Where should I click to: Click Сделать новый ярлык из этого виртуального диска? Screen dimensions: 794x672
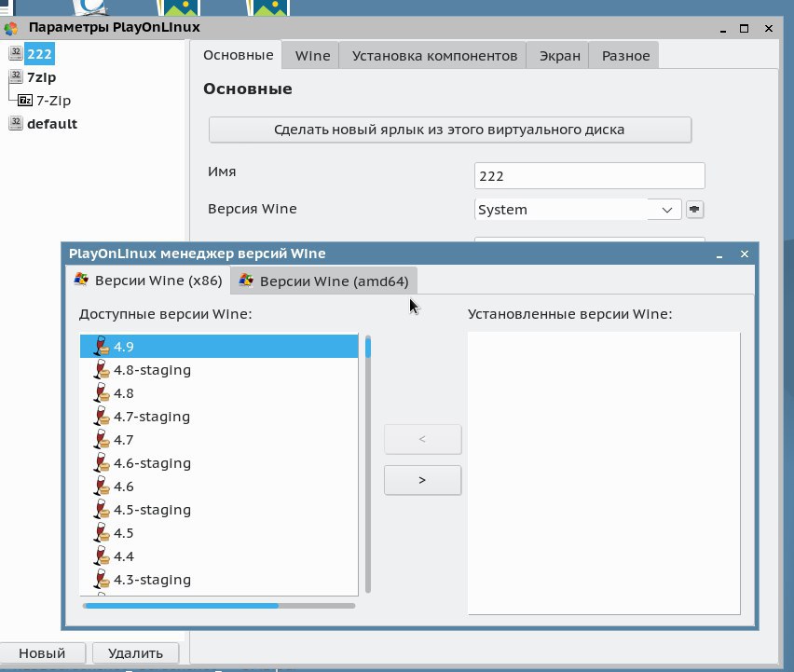[450, 130]
